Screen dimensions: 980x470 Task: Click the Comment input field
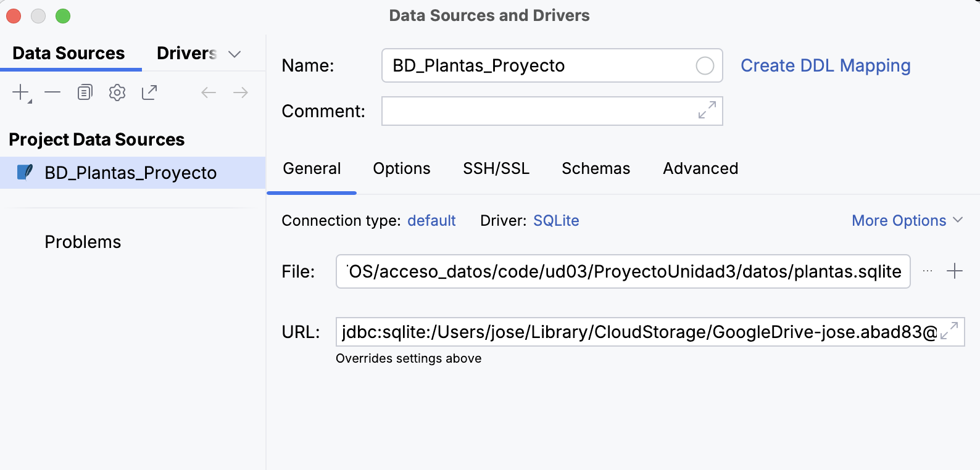552,111
